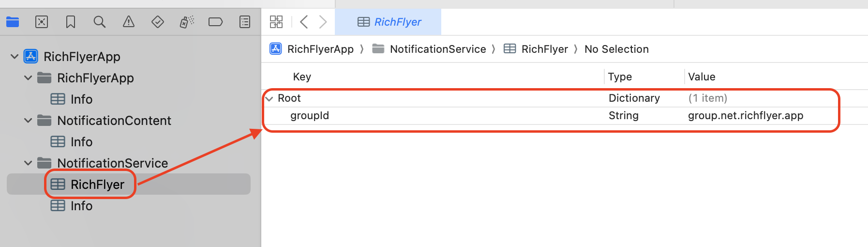Click the Type column header
Viewport: 868px width, 247px height.
[x=620, y=77]
